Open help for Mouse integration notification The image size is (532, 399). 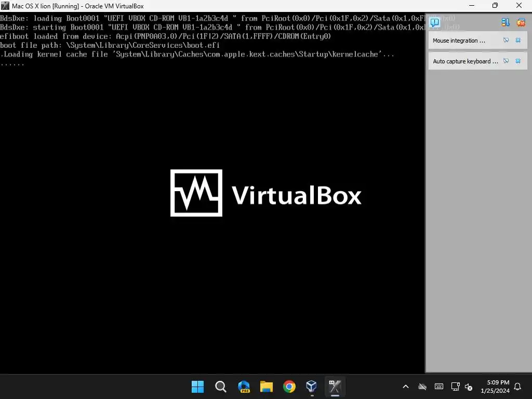point(506,40)
